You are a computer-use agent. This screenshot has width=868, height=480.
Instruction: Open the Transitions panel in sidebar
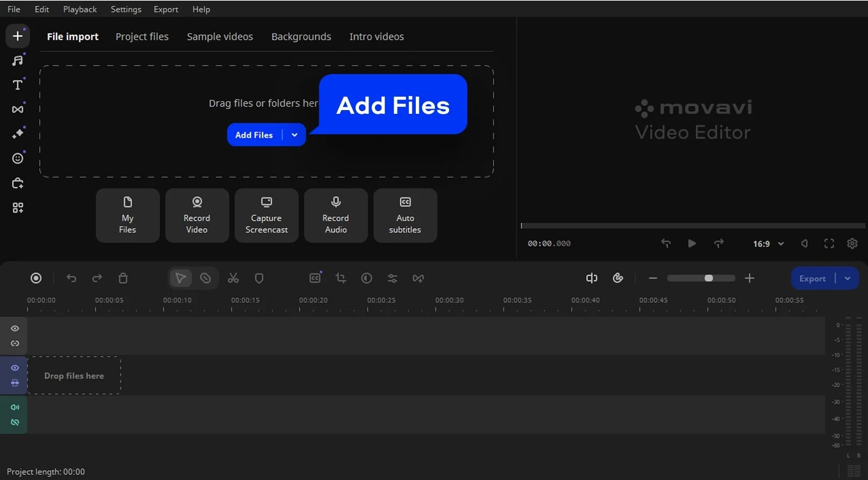[x=18, y=110]
